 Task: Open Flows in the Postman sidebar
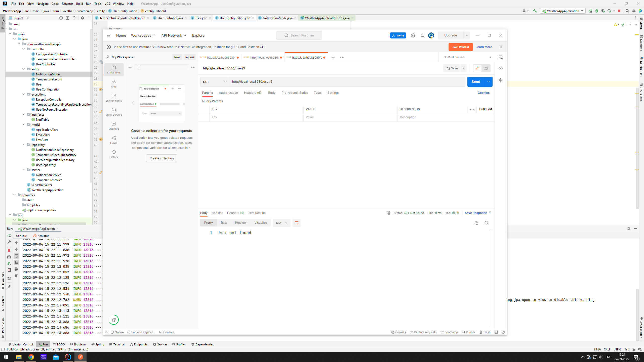click(114, 140)
